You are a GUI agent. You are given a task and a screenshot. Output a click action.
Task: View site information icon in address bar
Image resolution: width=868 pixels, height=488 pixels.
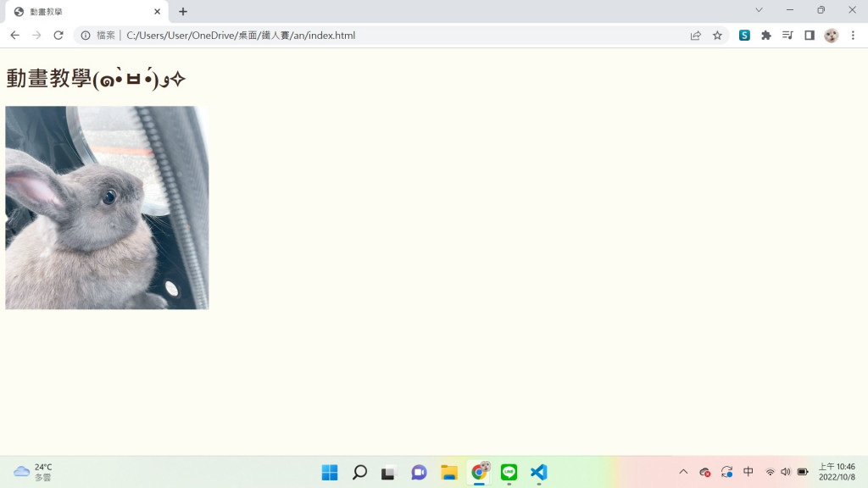point(86,36)
